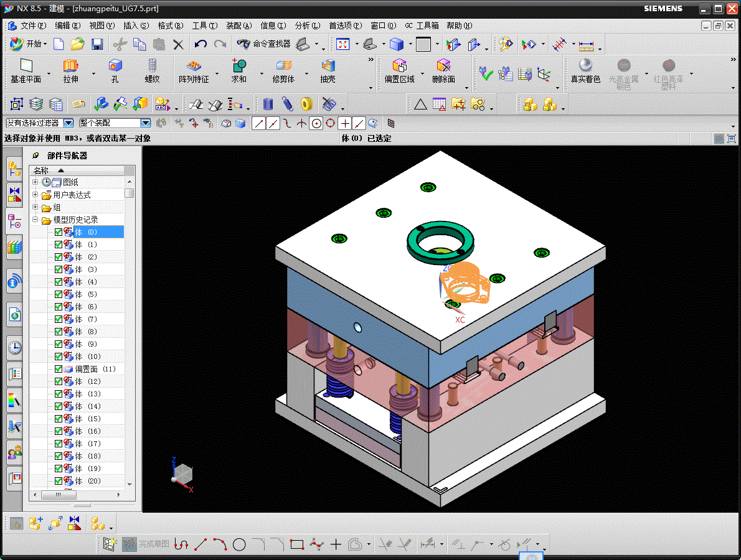The width and height of the screenshot is (741, 560).
Task: Click the 真实着色 shading sphere
Action: tap(585, 66)
